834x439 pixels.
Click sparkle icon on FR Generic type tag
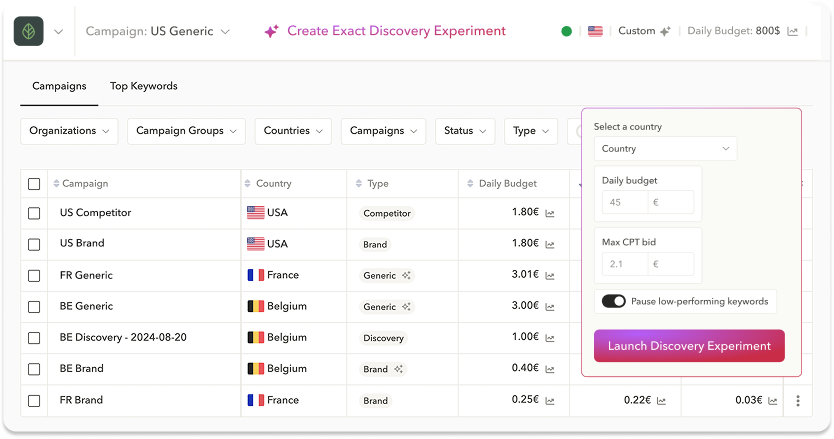tap(406, 276)
